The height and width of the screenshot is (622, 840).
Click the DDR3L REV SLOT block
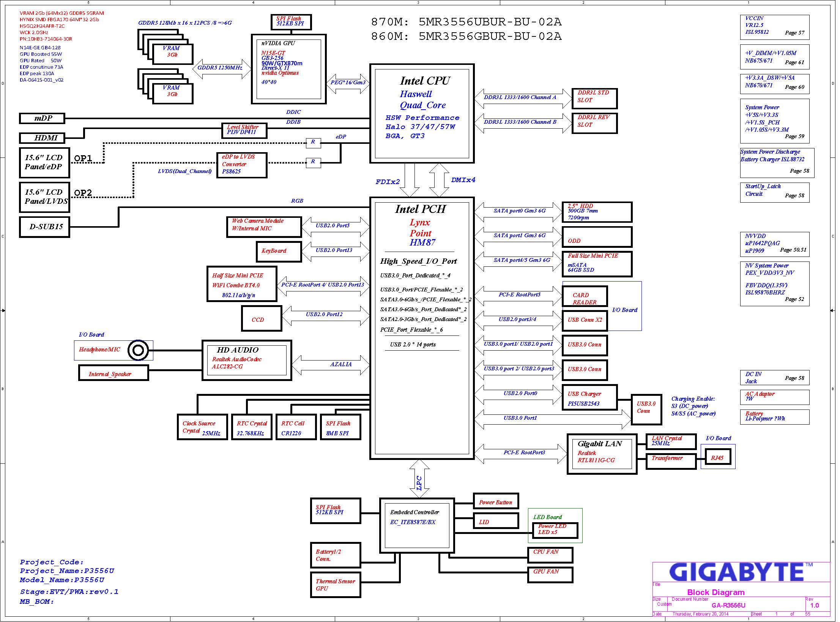[x=594, y=123]
